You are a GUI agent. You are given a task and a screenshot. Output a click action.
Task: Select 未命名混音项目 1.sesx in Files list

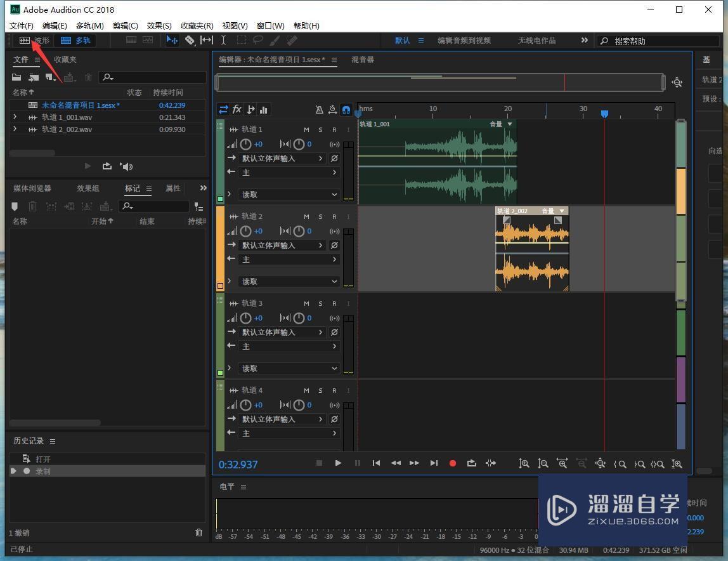click(107, 105)
